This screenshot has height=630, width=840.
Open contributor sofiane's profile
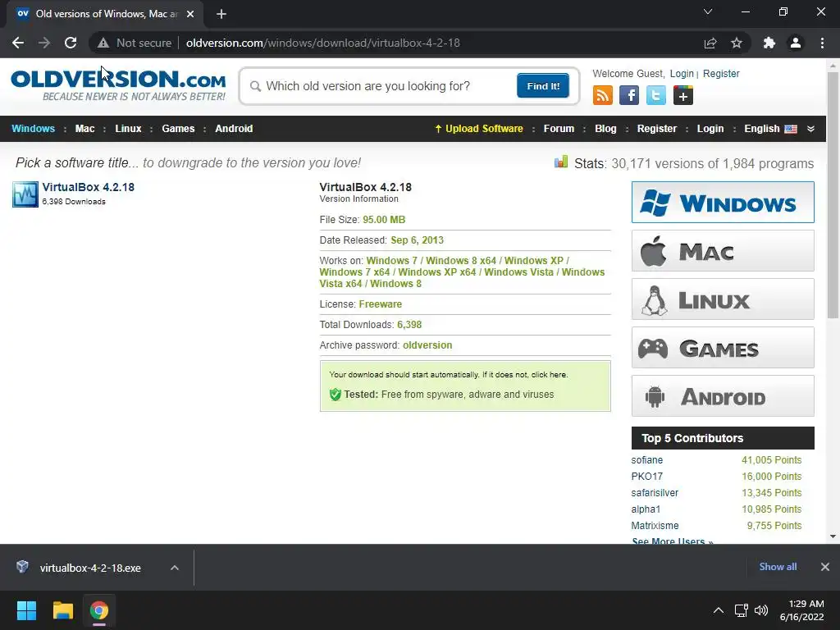(646, 460)
